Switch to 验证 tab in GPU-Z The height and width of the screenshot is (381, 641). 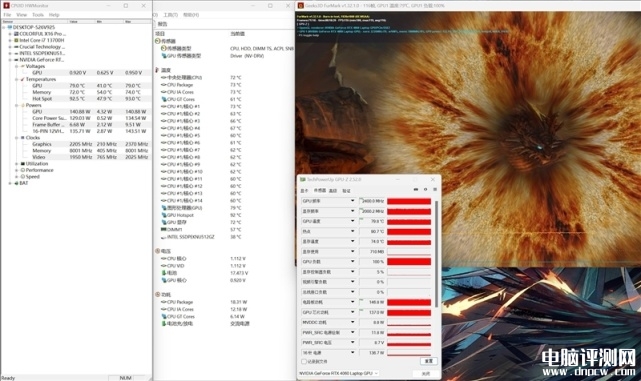click(346, 191)
